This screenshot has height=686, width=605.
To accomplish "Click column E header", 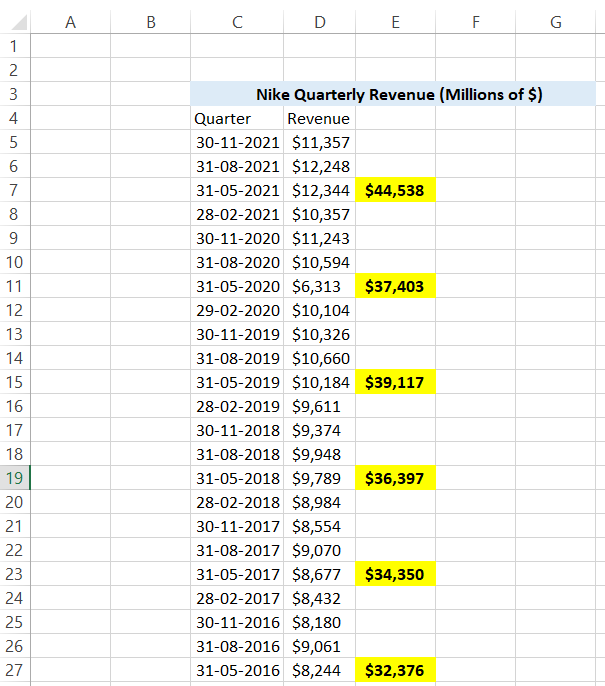I will pos(395,22).
